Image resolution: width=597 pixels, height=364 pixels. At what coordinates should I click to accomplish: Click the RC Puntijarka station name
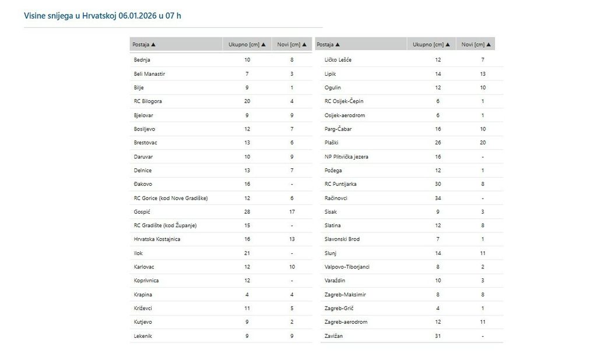tap(340, 184)
